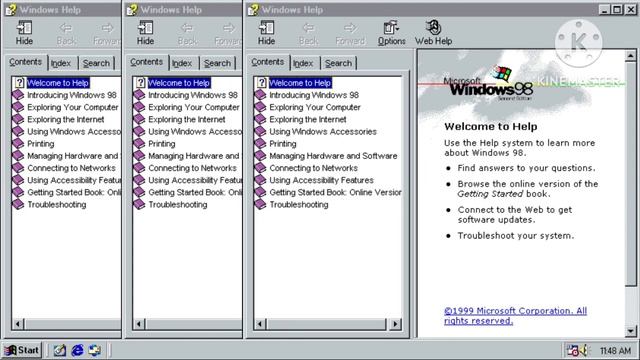Viewport: 640px width, 360px height.
Task: Expand Printing topic in middle window
Action: (162, 143)
